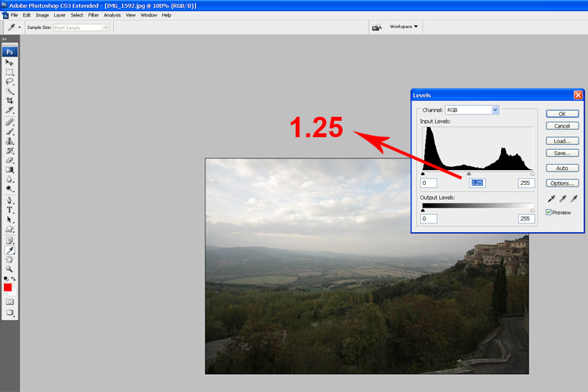Click the set white point eyedropper

[x=575, y=199]
